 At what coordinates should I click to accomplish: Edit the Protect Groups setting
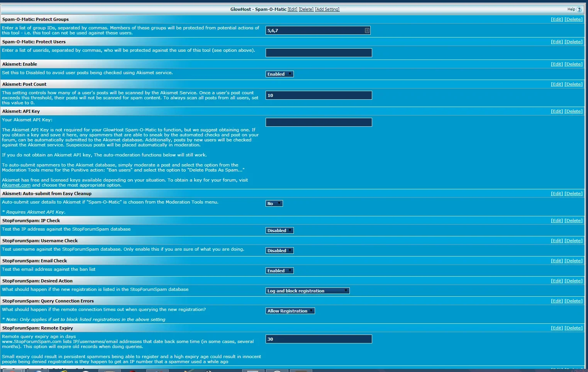[x=557, y=19]
